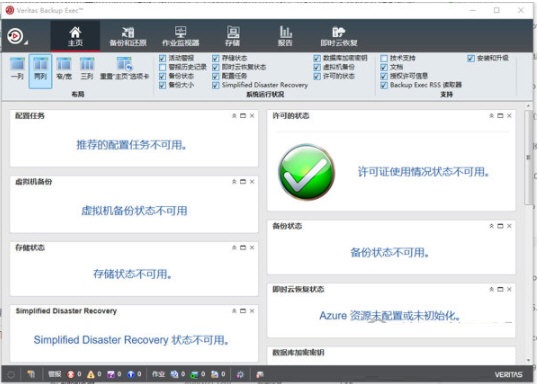This screenshot has height=384, width=538.
Task: Maximize the Simplified Disaster Recovery panel
Action: pos(243,311)
